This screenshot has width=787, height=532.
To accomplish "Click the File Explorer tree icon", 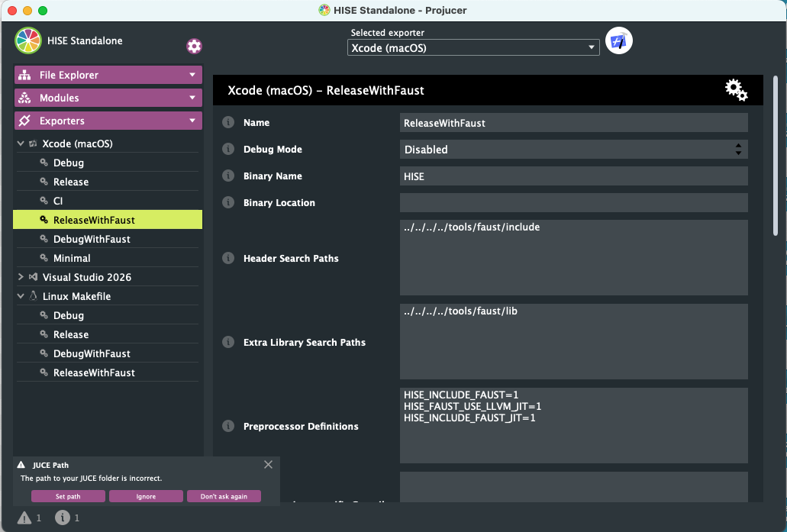I will 24,75.
